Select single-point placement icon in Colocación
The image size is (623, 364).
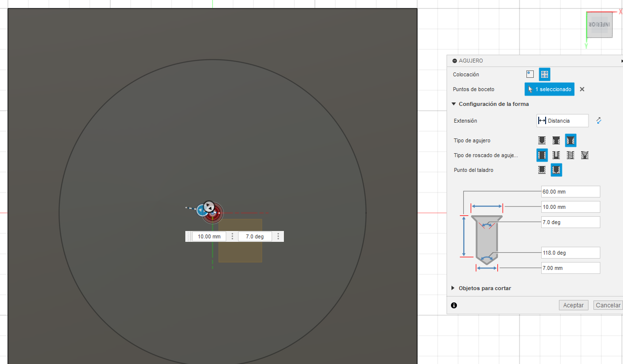tap(530, 74)
